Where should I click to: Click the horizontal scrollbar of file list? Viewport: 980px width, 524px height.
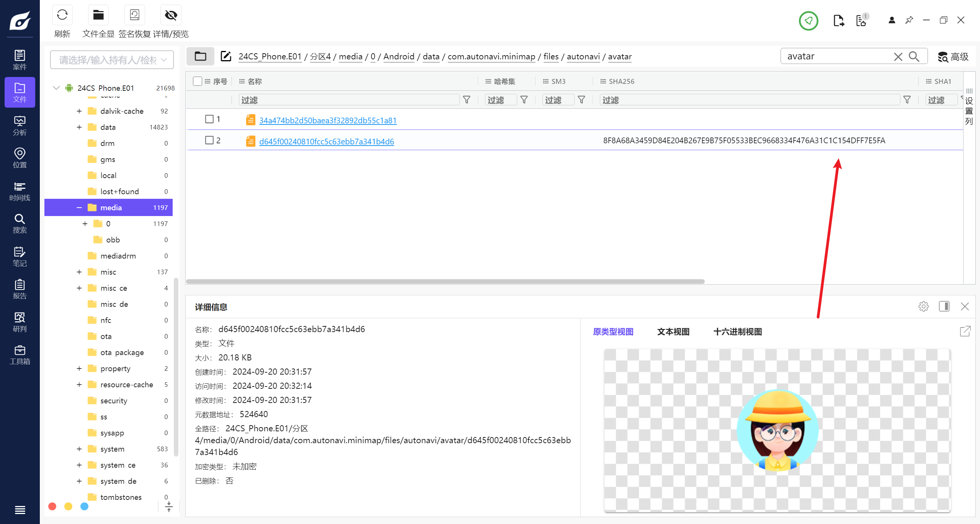(x=445, y=282)
